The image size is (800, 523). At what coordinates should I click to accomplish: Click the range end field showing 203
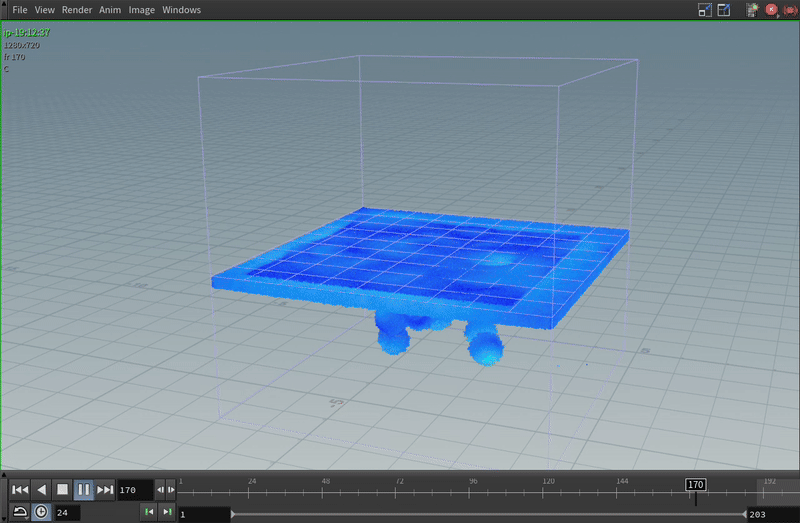772,514
